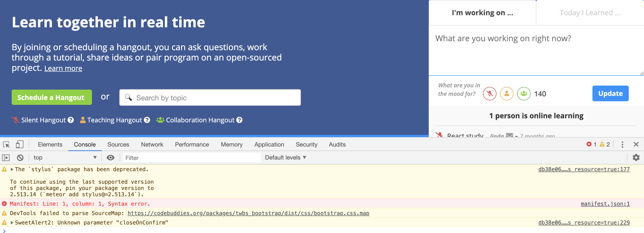
Task: Select the solo person mood option
Action: [507, 93]
